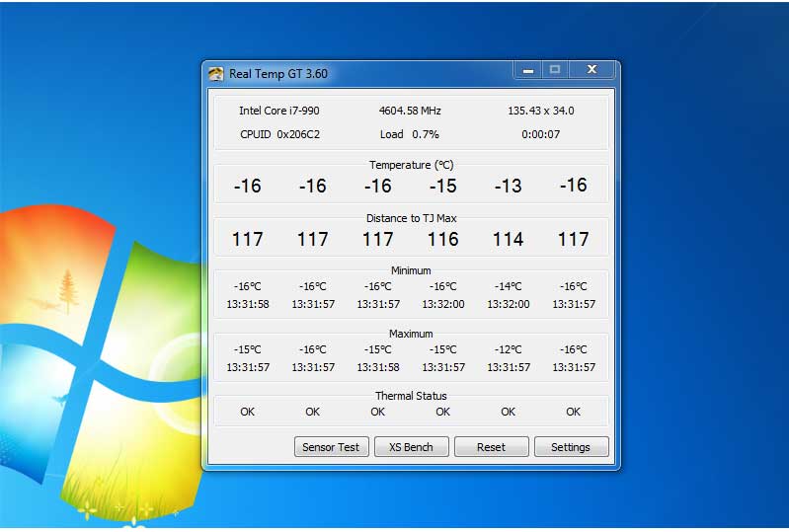
Task: Click the 13:31:58 minimum timestamp
Action: pyautogui.click(x=248, y=304)
